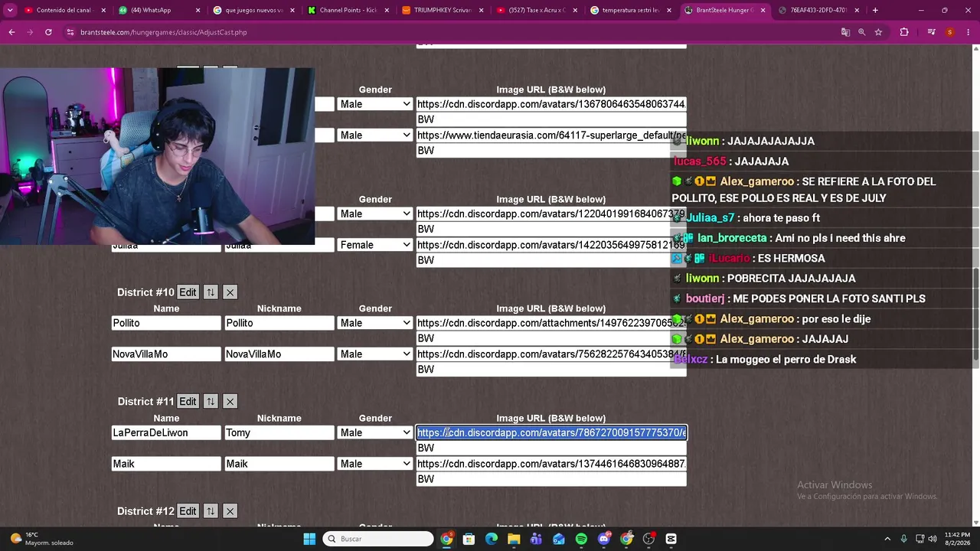Remove District #11 with the X icon

click(x=230, y=402)
